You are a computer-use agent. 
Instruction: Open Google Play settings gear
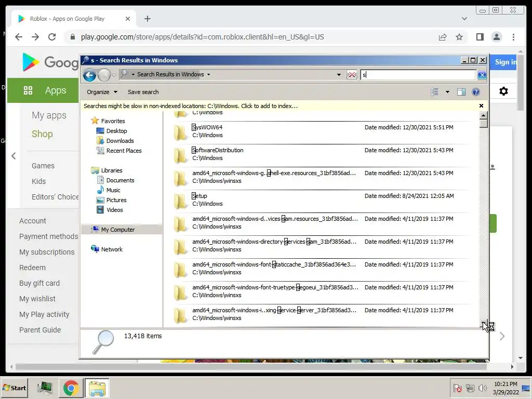pos(503,91)
